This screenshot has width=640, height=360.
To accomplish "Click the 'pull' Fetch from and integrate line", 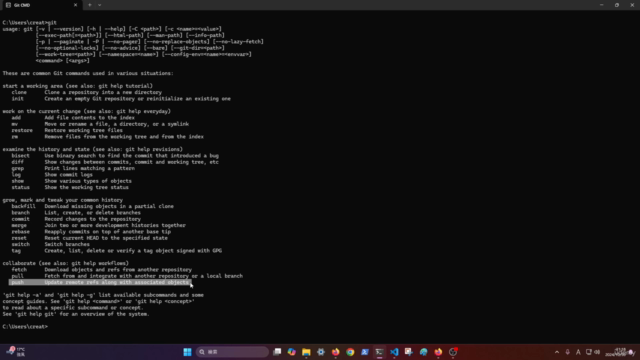I will 127,276.
